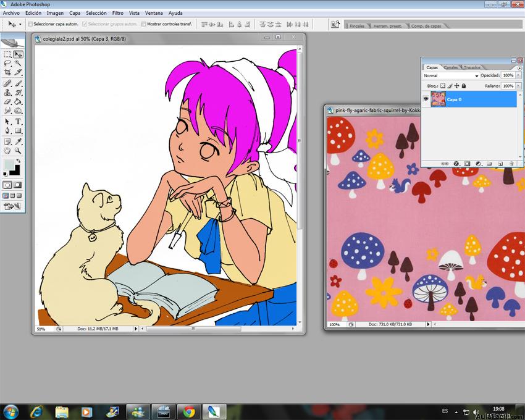Select the Eyedropper tool
The image size is (525, 420).
tap(18, 141)
